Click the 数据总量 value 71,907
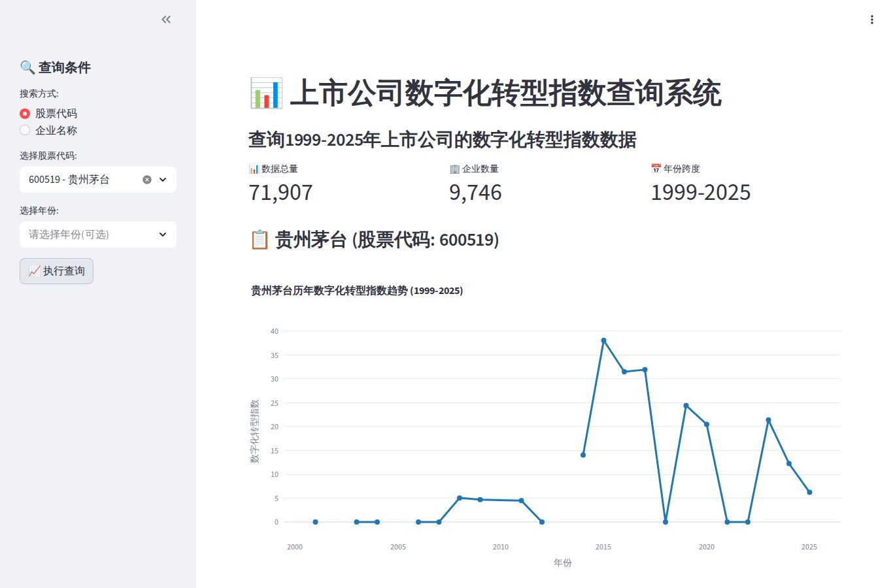893x588 pixels. point(280,193)
